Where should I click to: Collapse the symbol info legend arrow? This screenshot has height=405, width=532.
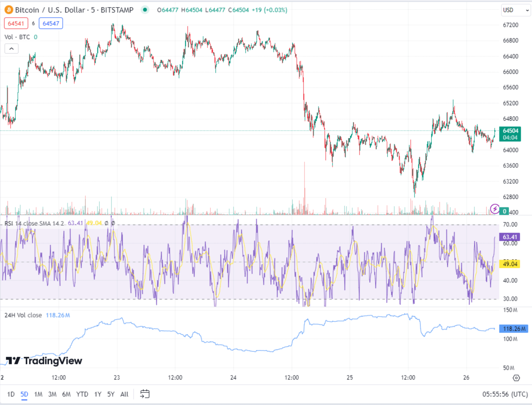tap(11, 48)
